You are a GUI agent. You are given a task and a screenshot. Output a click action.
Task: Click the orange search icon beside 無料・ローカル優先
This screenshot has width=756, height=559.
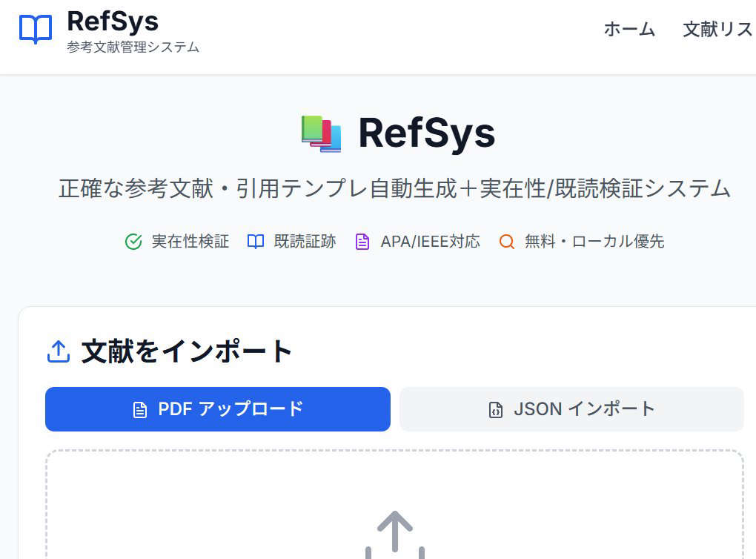pyautogui.click(x=507, y=241)
